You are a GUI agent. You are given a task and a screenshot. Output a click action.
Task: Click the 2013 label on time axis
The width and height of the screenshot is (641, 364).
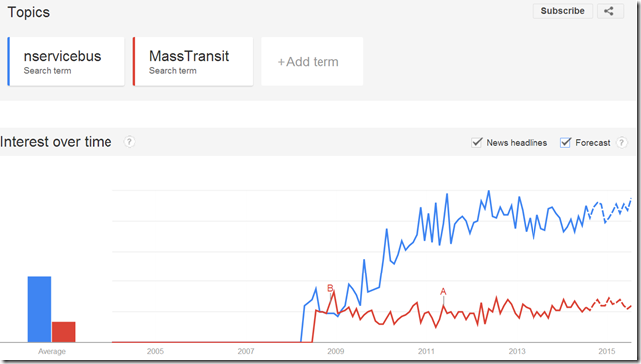coord(517,351)
